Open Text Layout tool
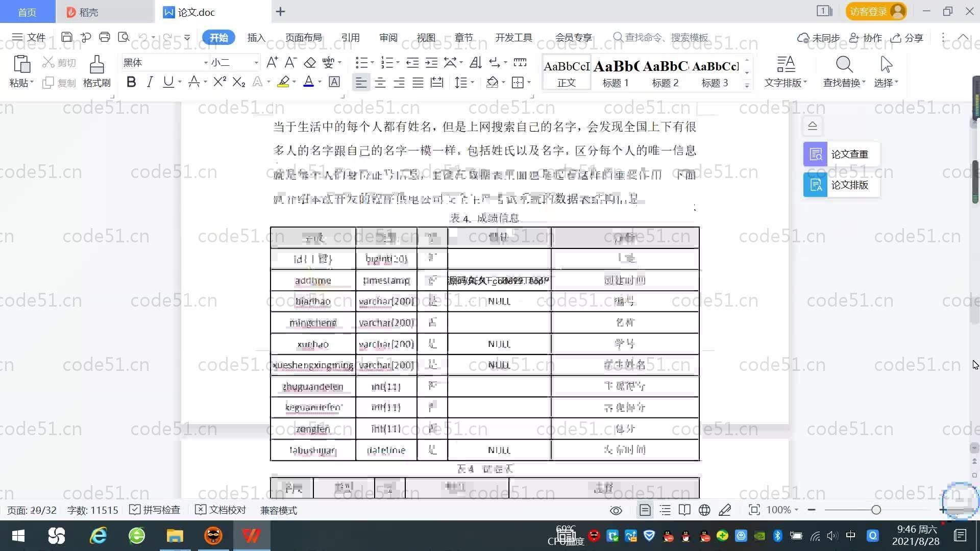 (x=786, y=65)
